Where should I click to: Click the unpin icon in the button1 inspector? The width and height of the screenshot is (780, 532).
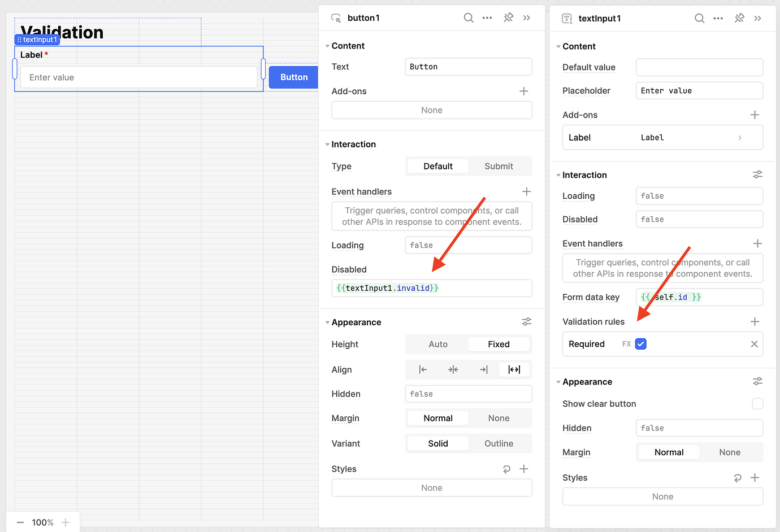[508, 18]
